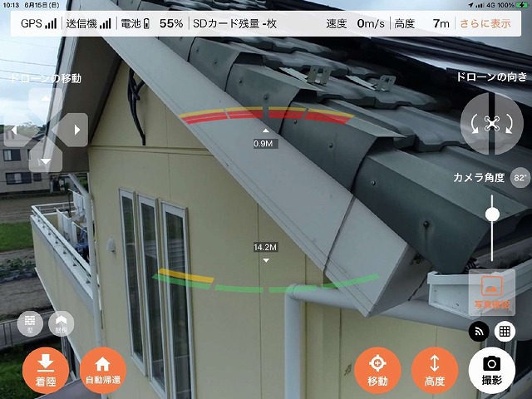
Task: Rotate drone counterclockwise in direction dial
Action: point(476,124)
